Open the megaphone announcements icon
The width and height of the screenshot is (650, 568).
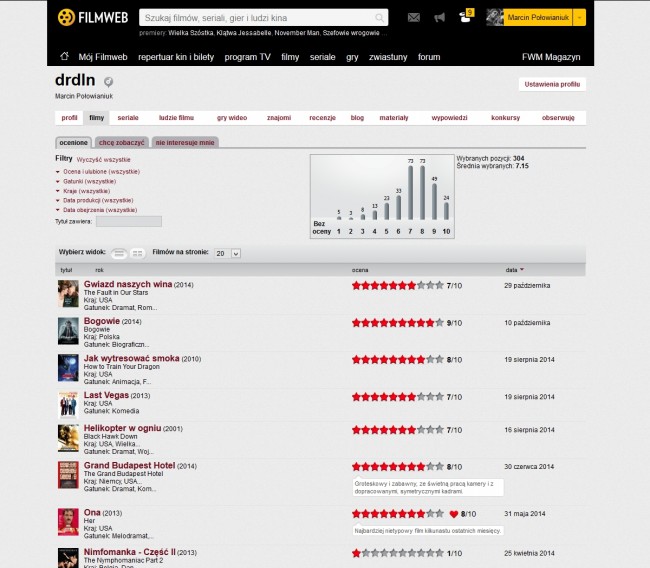[x=439, y=17]
